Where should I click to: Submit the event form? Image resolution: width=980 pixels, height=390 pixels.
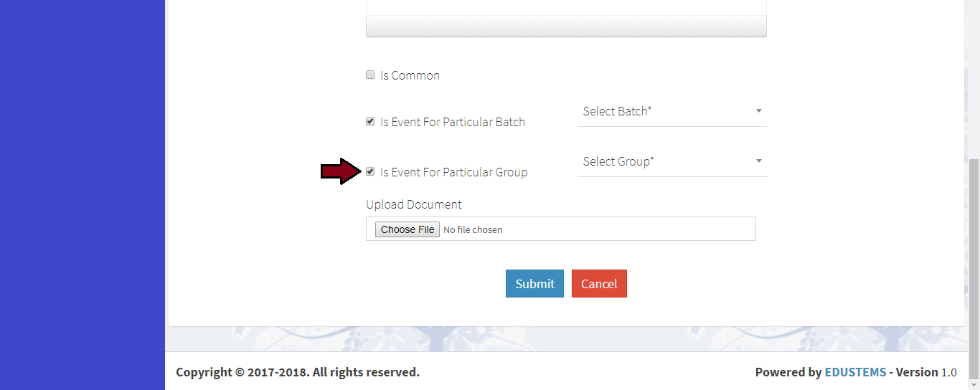point(534,283)
